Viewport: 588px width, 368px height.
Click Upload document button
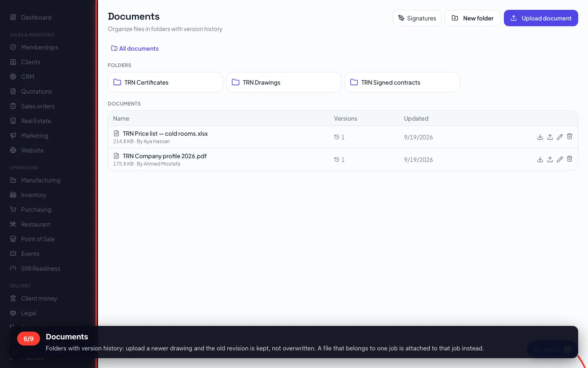541,18
